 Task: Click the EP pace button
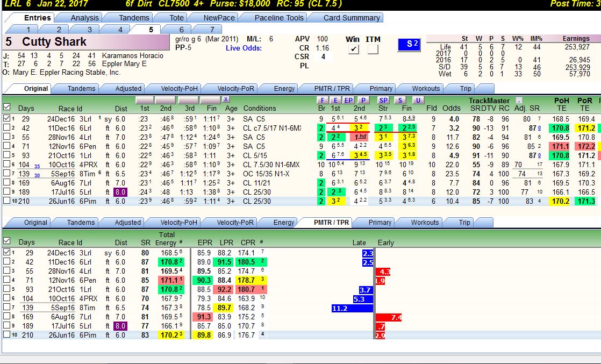348,100
